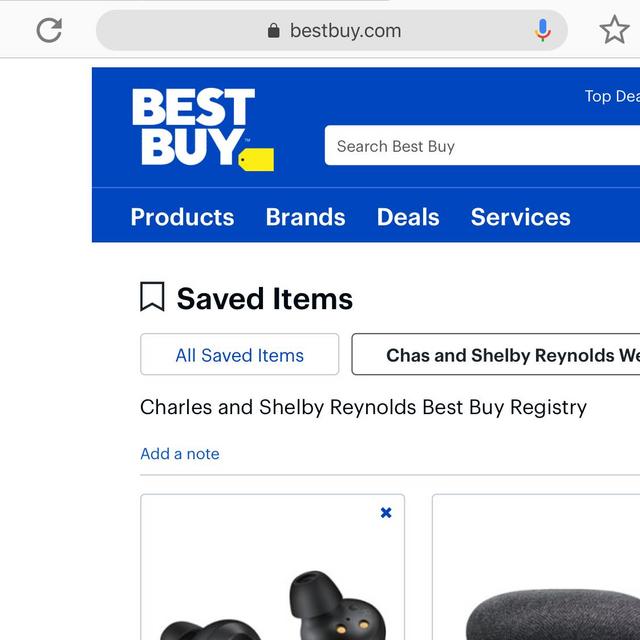
Task: Click the Best Buy logo
Action: tap(201, 129)
